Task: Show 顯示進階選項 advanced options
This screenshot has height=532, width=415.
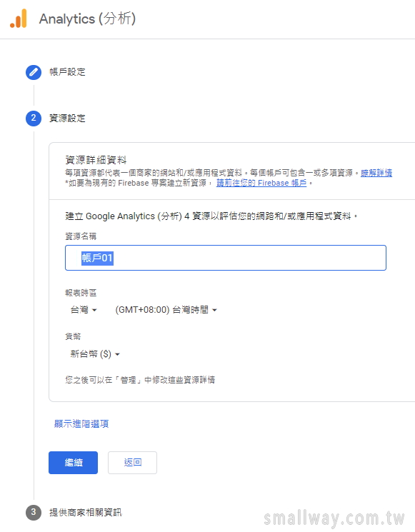Action: click(x=81, y=423)
